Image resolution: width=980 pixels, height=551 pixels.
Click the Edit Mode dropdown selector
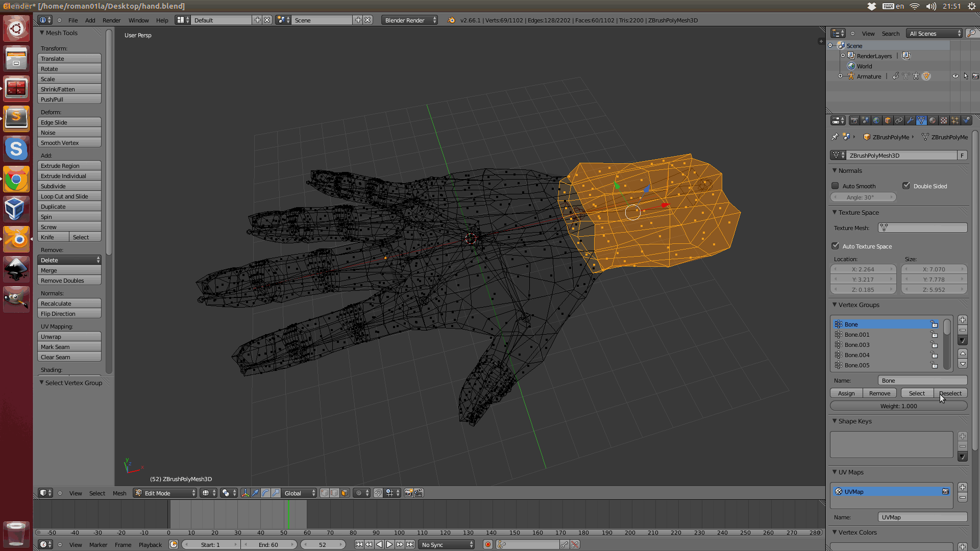pyautogui.click(x=164, y=492)
